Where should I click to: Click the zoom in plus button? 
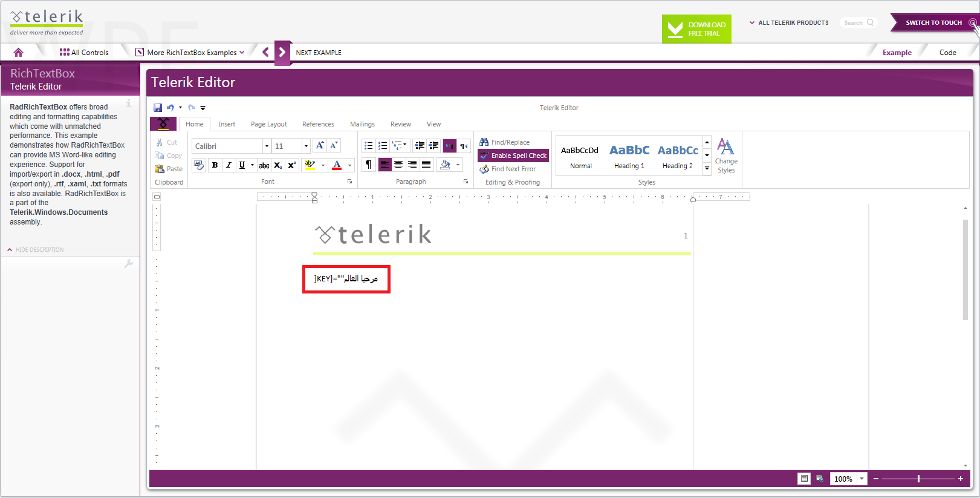click(x=960, y=479)
